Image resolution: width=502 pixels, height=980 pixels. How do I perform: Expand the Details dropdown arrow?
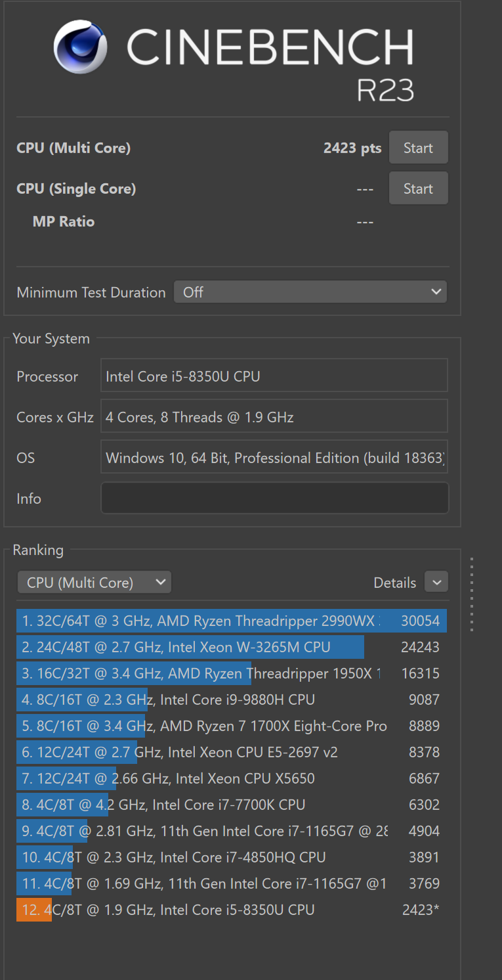tap(436, 582)
